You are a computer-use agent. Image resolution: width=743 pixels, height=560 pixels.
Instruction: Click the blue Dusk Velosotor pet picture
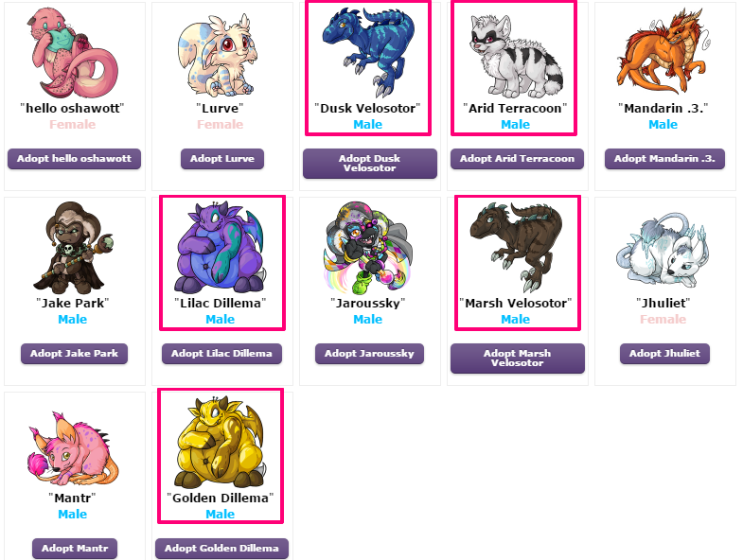(367, 52)
